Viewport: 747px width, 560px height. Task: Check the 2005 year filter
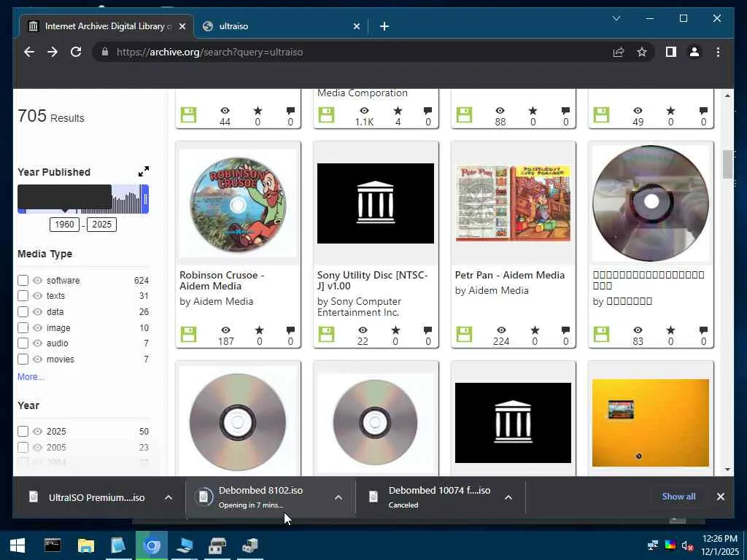tap(23, 447)
